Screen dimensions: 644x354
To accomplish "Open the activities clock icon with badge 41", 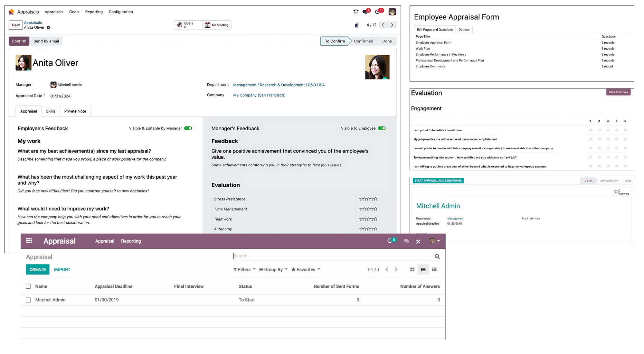I will (378, 12).
